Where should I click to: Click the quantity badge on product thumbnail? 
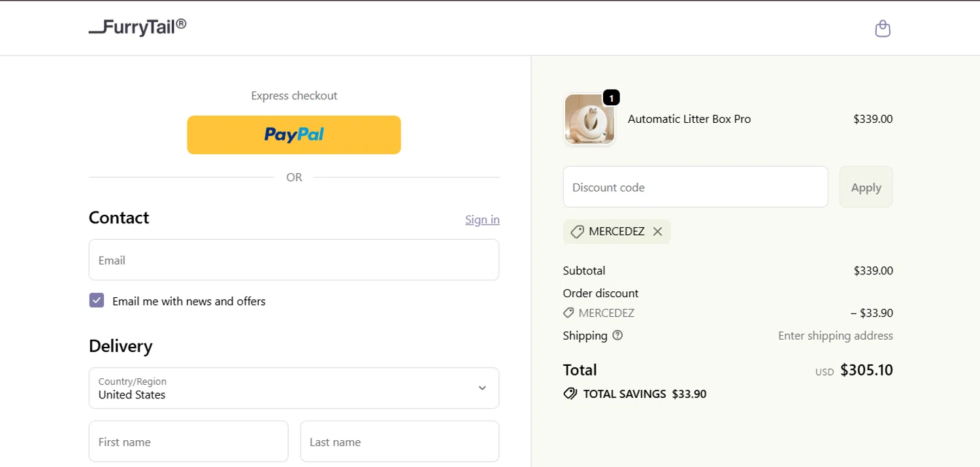point(611,98)
